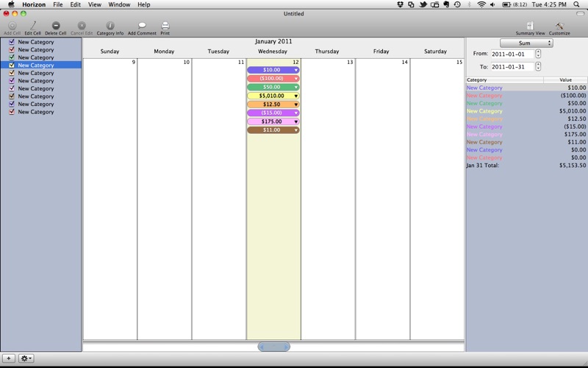
Task: Open Category Info from the toolbar
Action: (x=110, y=26)
